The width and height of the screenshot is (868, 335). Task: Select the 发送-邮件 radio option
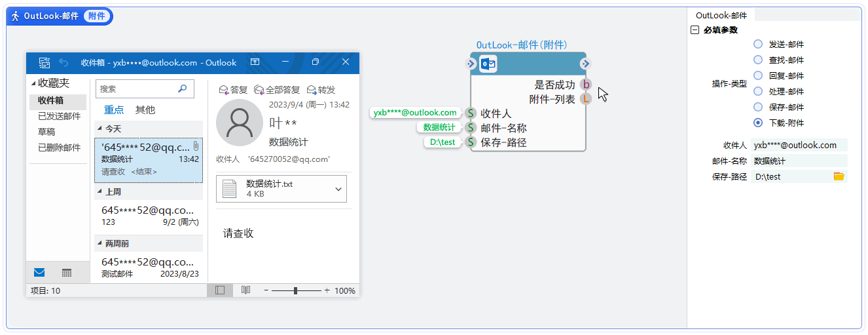point(758,45)
